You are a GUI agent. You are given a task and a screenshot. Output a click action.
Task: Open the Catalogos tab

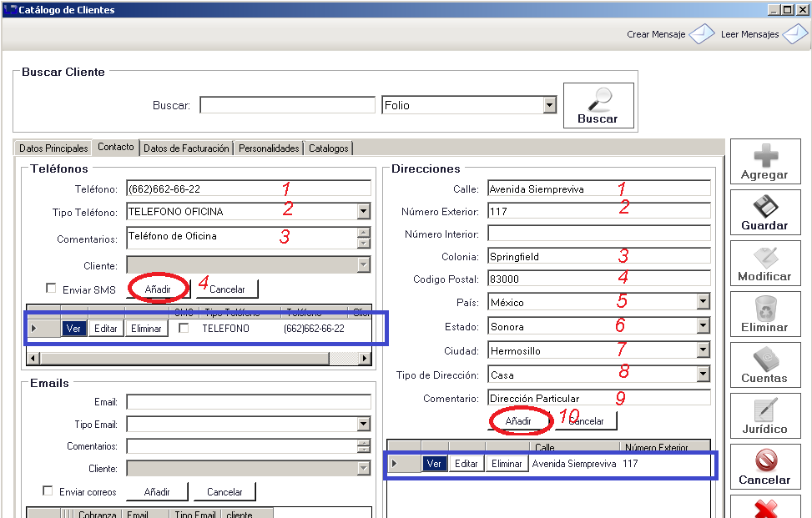[x=329, y=148]
